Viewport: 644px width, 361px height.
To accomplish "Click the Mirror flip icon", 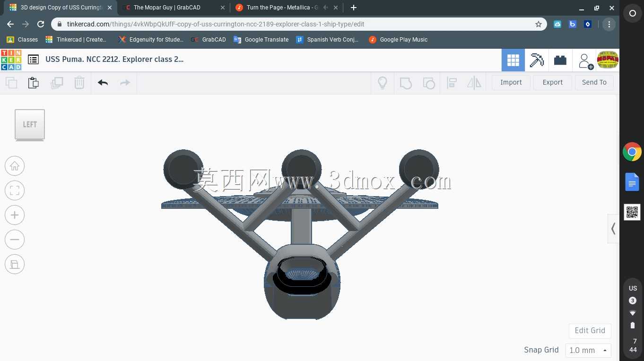I will 474,83.
